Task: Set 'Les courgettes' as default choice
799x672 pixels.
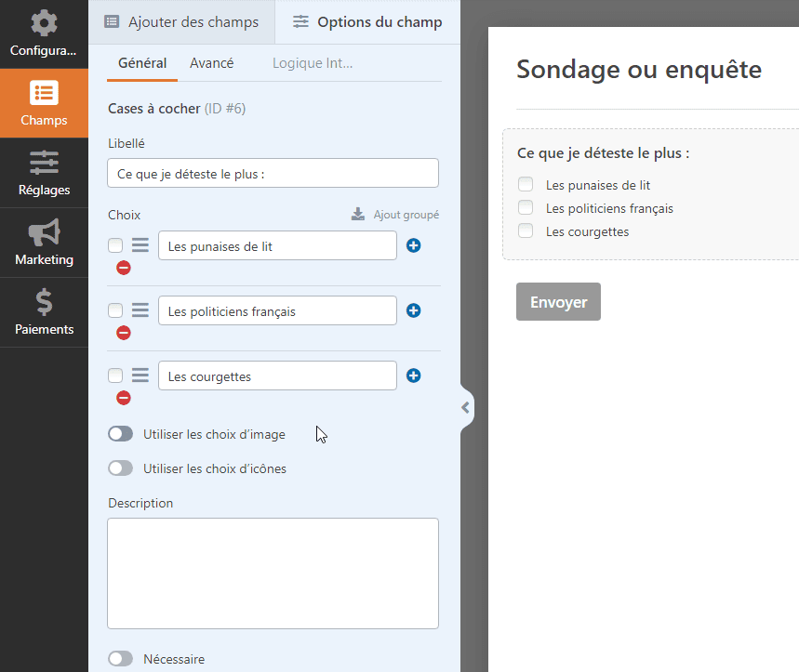Action: [115, 376]
